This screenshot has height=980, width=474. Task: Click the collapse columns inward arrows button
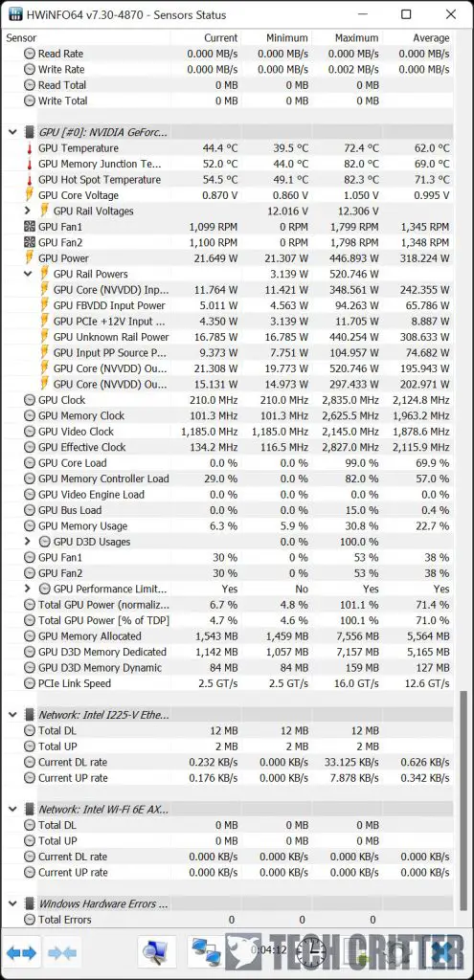point(62,953)
